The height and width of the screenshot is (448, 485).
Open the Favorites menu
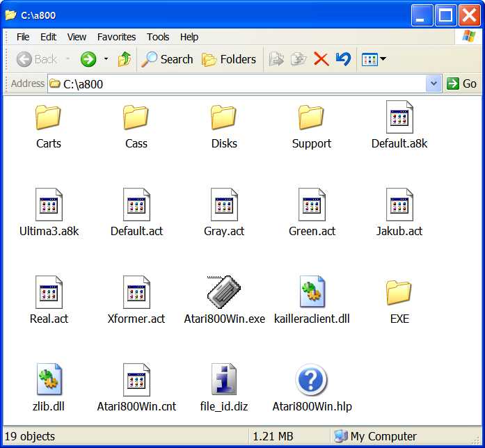[116, 37]
